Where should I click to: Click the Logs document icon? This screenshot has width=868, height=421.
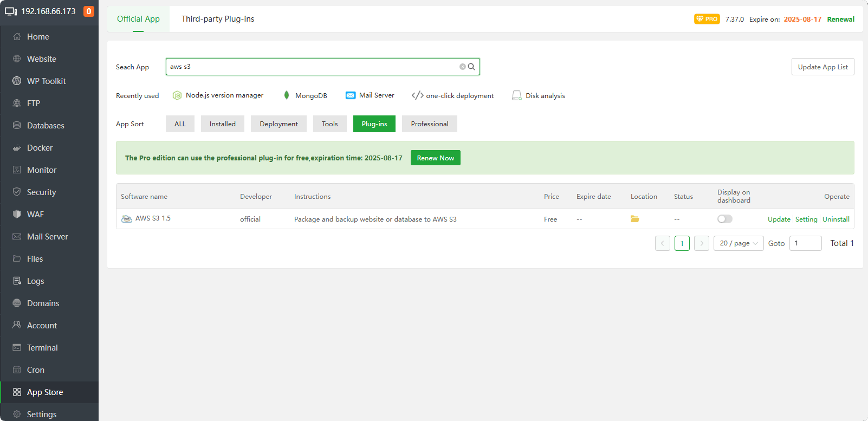click(x=17, y=281)
